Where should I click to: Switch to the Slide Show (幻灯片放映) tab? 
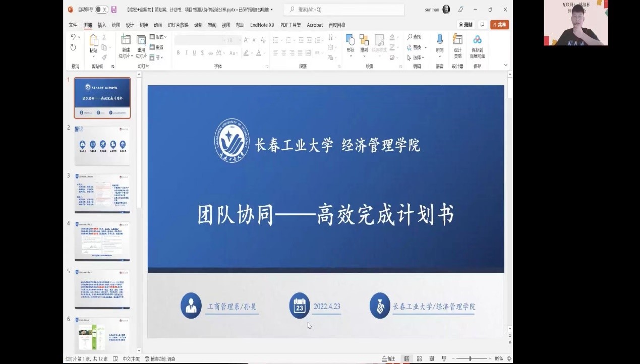click(x=178, y=25)
